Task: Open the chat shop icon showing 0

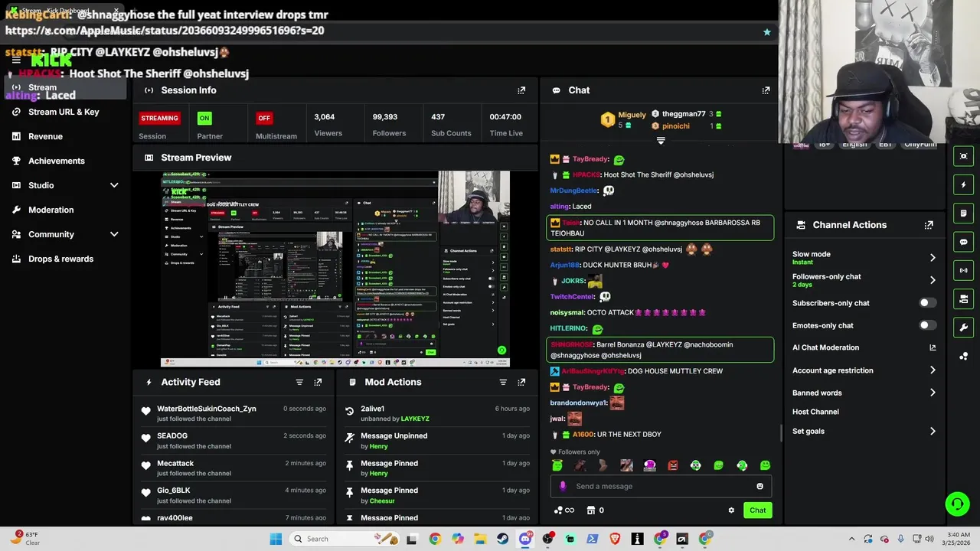Action: point(595,510)
